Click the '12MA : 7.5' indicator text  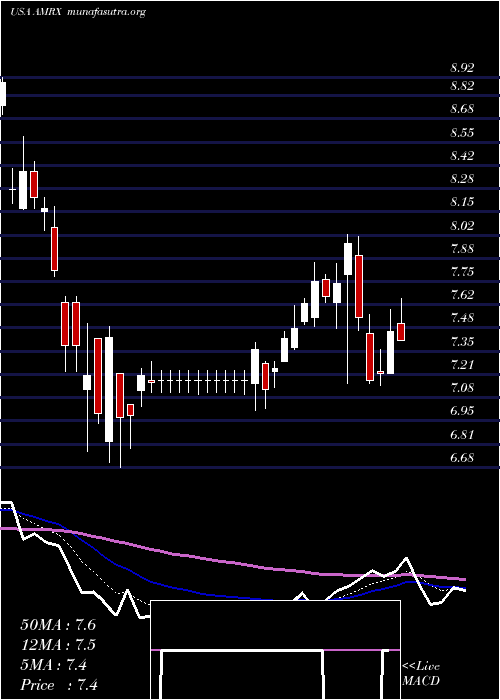(58, 645)
